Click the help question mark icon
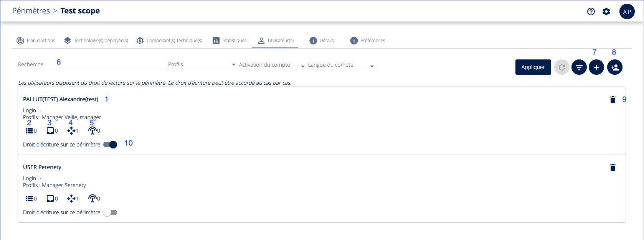This screenshot has height=240, width=644. [591, 12]
